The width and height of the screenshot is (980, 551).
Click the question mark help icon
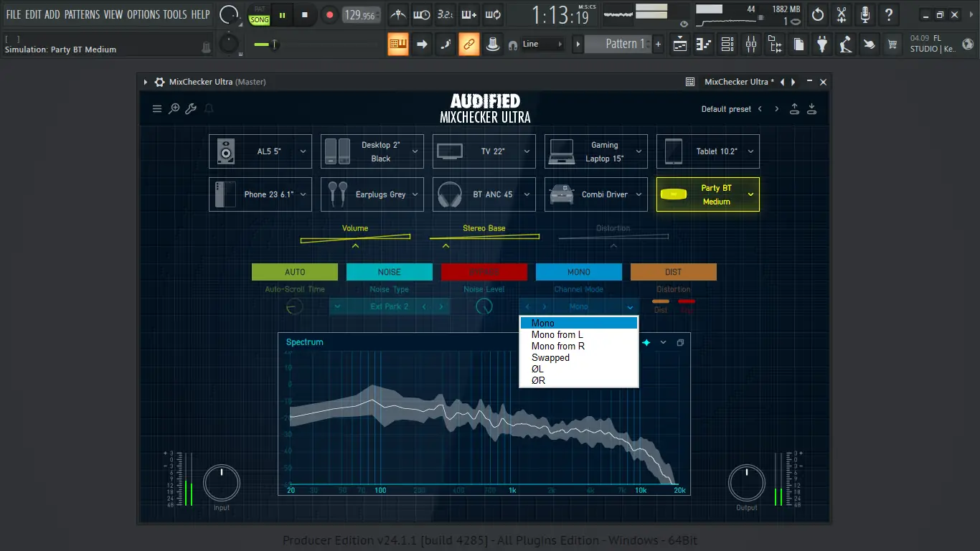tap(889, 14)
